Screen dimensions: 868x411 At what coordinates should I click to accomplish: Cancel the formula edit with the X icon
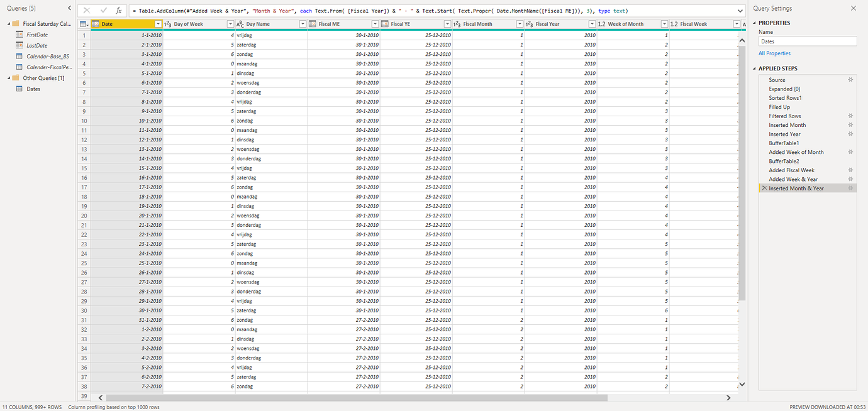(x=87, y=11)
